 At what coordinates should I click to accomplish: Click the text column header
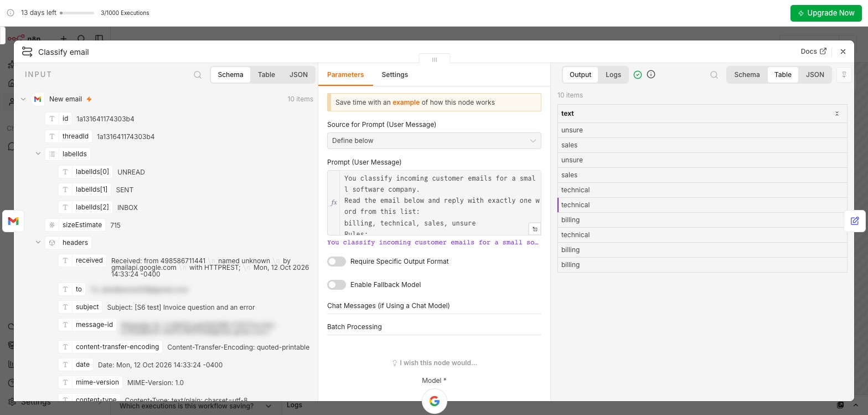(702, 114)
